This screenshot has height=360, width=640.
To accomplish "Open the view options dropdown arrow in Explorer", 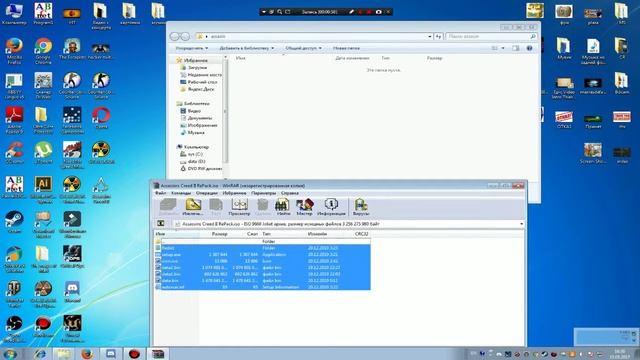I will (x=503, y=48).
